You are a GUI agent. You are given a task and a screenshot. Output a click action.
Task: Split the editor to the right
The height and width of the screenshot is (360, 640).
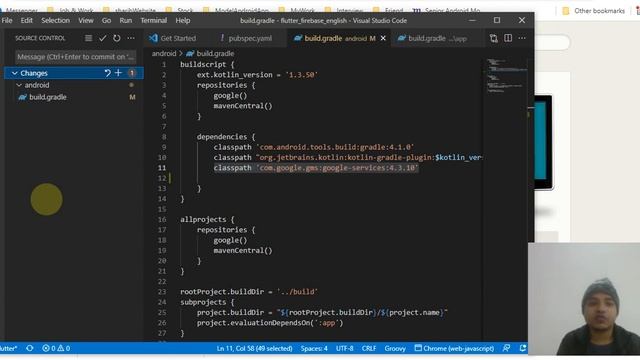coord(508,38)
